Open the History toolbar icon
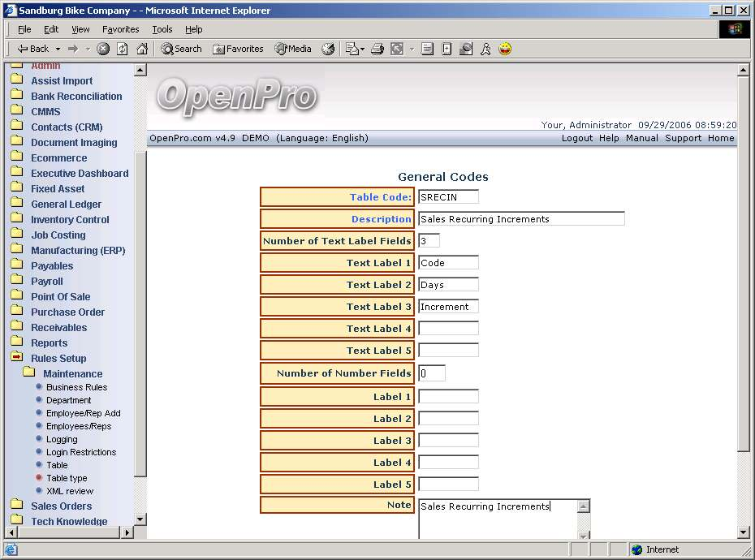The image size is (755, 560). pos(328,49)
